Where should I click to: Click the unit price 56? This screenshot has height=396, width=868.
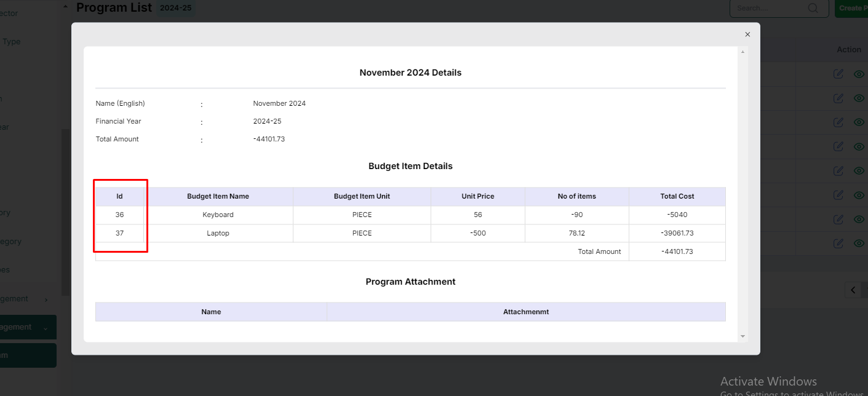point(478,215)
